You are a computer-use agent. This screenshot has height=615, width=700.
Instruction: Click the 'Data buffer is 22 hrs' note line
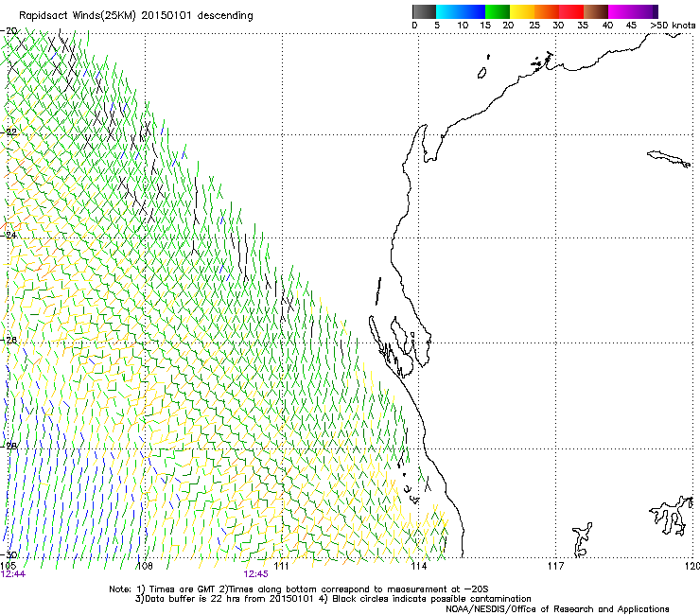[x=333, y=599]
